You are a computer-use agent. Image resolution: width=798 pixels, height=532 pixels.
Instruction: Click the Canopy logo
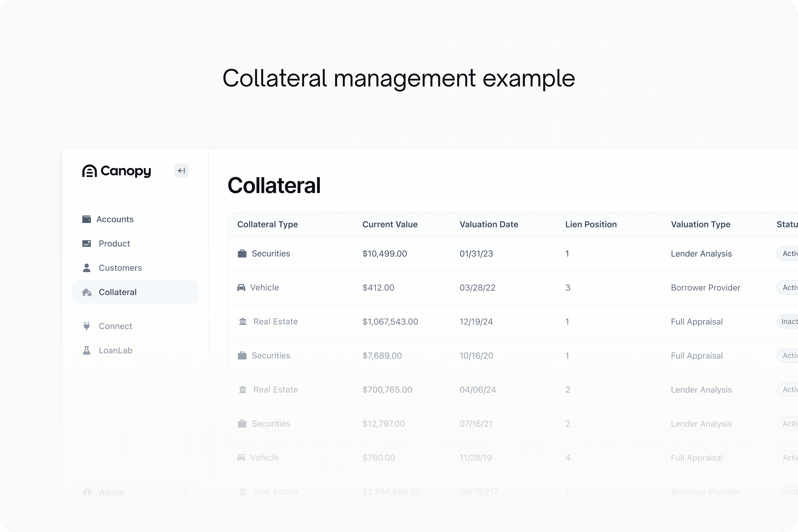pos(116,171)
